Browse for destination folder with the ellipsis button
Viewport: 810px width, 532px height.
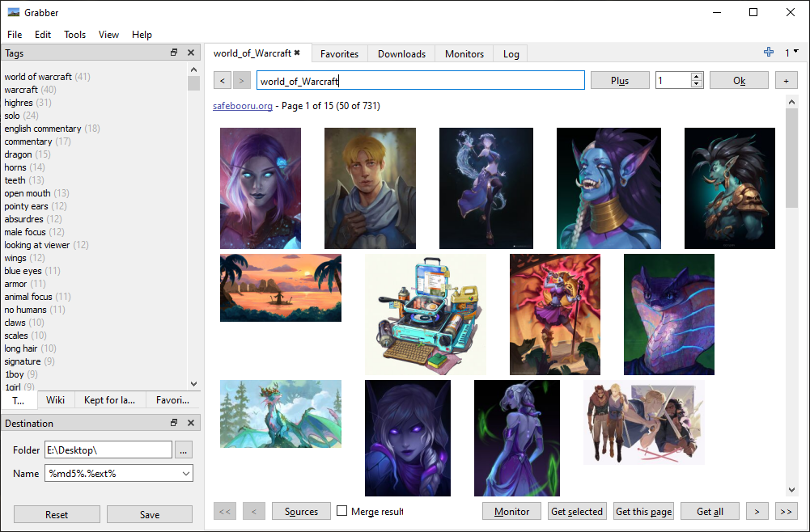(184, 450)
